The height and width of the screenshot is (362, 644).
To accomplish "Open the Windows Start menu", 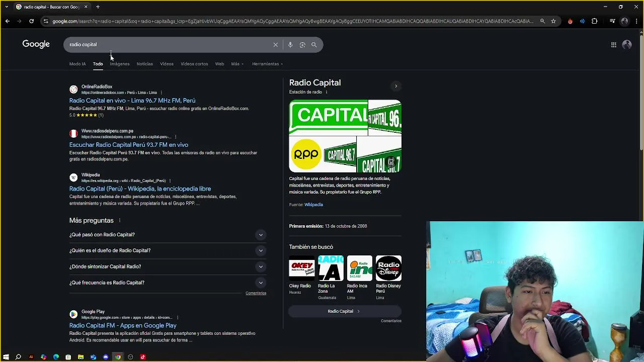I will tap(6, 357).
